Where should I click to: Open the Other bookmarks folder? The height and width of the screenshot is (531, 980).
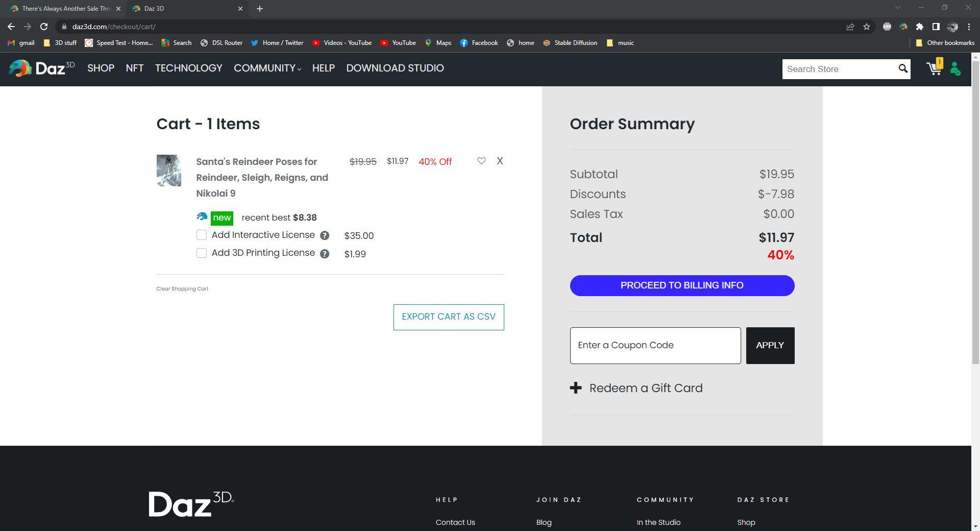click(x=945, y=43)
